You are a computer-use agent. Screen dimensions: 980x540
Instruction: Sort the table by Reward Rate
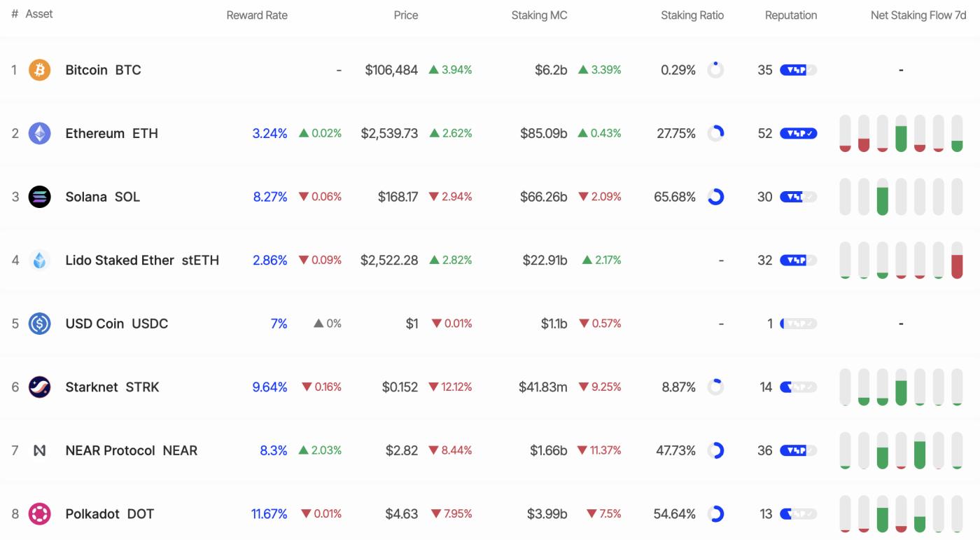257,15
